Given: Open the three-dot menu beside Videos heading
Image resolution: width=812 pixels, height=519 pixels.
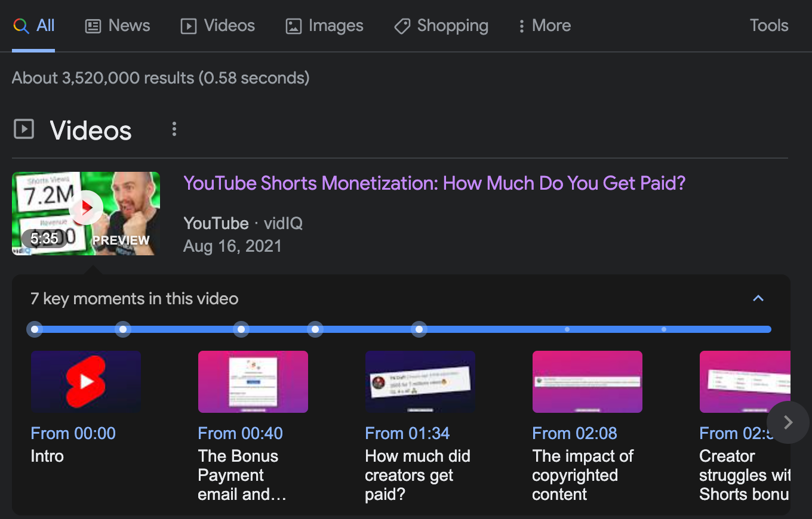Looking at the screenshot, I should tap(174, 129).
